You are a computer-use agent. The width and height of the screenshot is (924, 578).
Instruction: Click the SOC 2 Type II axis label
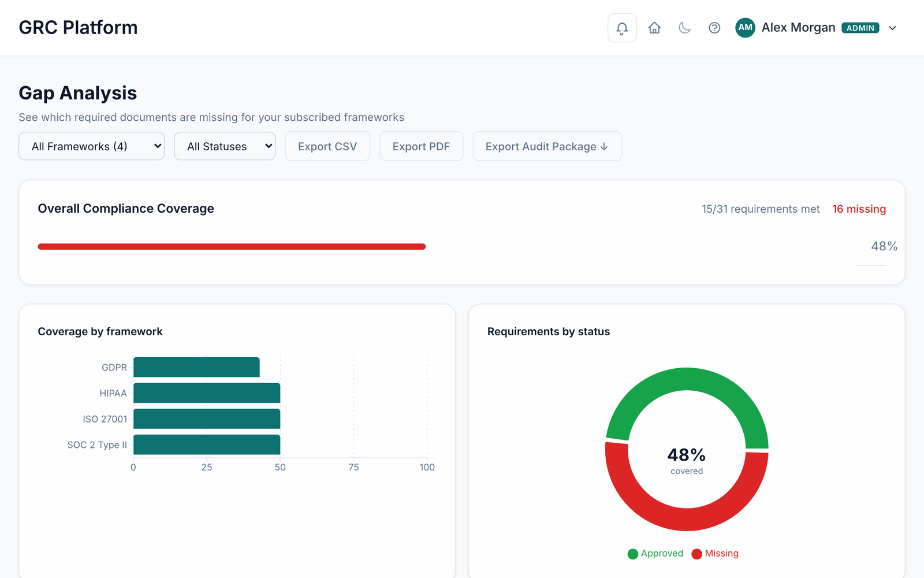[x=97, y=445]
